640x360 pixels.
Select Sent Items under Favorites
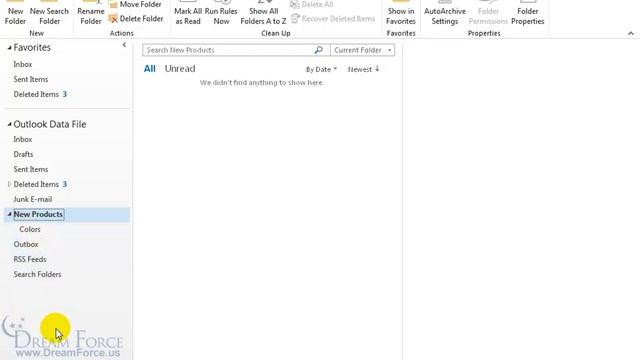(x=31, y=80)
